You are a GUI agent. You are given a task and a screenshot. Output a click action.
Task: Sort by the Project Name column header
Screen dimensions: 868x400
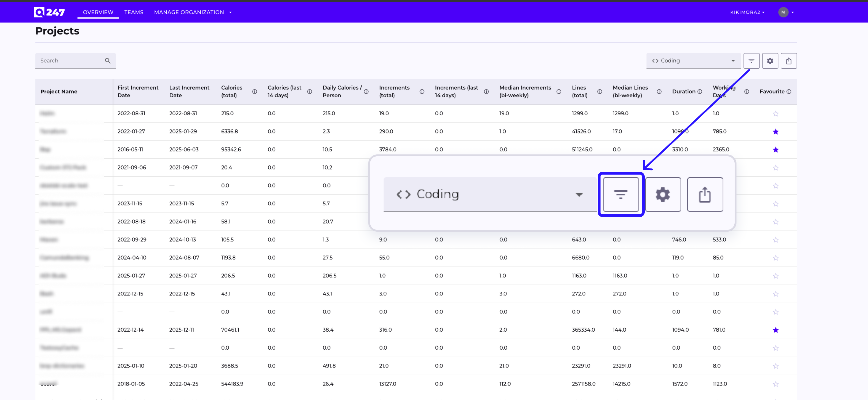(x=59, y=91)
